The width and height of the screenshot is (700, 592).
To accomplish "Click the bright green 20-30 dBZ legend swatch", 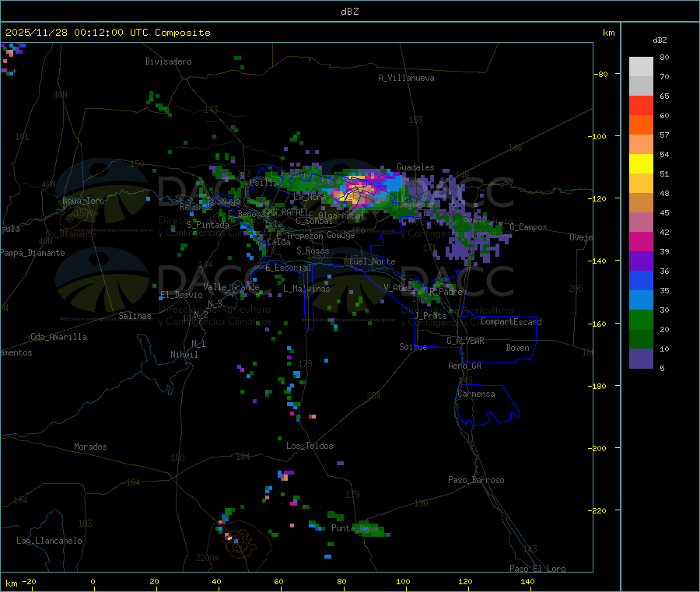I will (x=641, y=319).
